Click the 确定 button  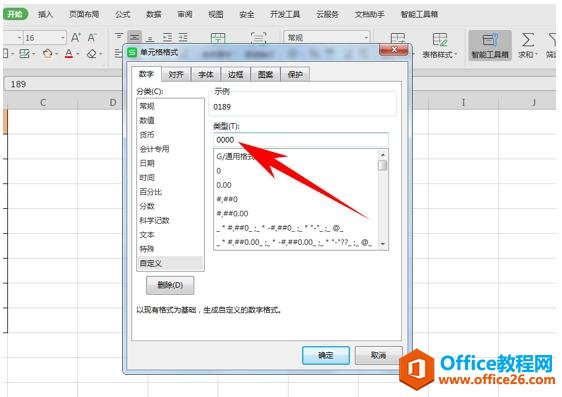(x=326, y=355)
